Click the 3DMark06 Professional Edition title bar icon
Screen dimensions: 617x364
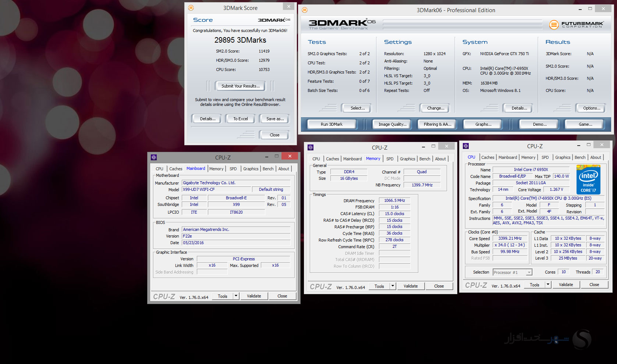tap(305, 10)
